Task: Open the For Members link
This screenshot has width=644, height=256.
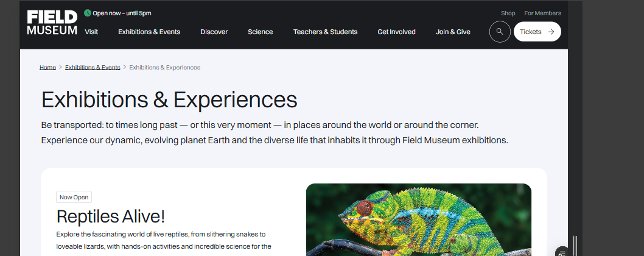Action: (542, 13)
